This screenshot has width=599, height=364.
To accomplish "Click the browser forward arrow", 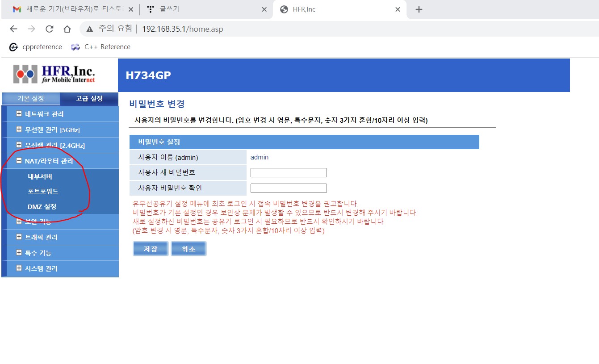I will [31, 29].
